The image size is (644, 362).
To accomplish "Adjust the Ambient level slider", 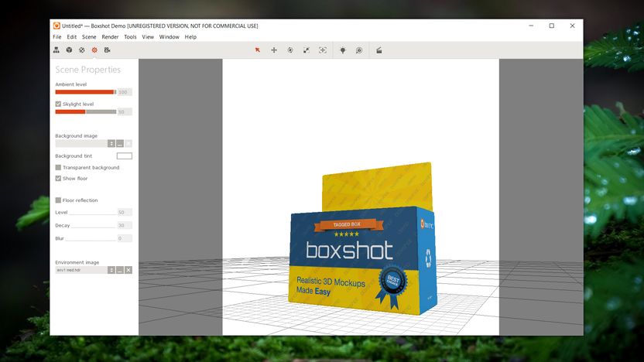I will tap(86, 92).
